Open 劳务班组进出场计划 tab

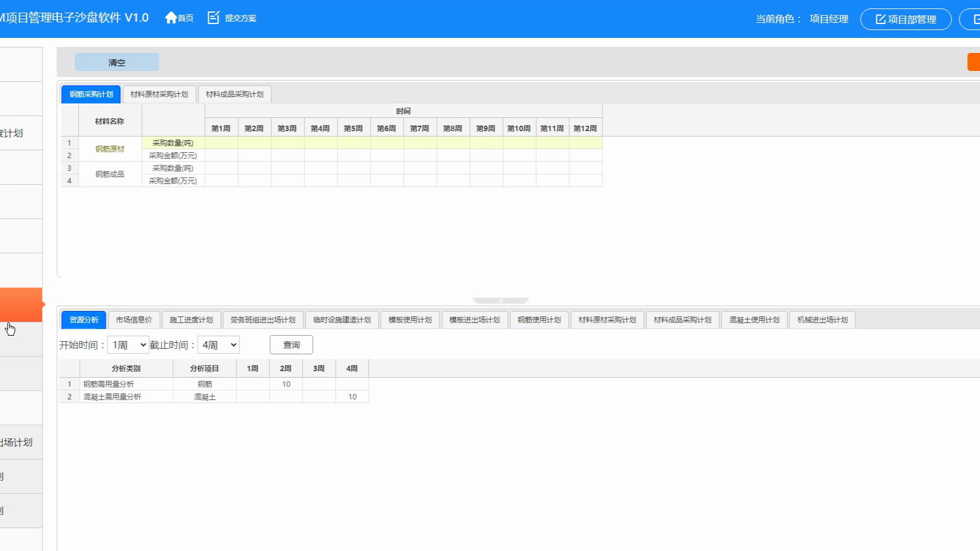tap(262, 320)
